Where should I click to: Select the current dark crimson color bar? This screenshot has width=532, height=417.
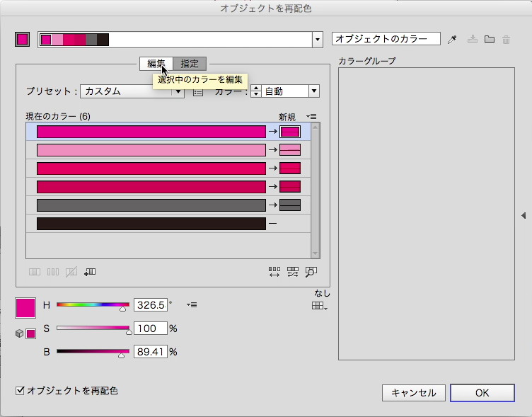pos(151,187)
